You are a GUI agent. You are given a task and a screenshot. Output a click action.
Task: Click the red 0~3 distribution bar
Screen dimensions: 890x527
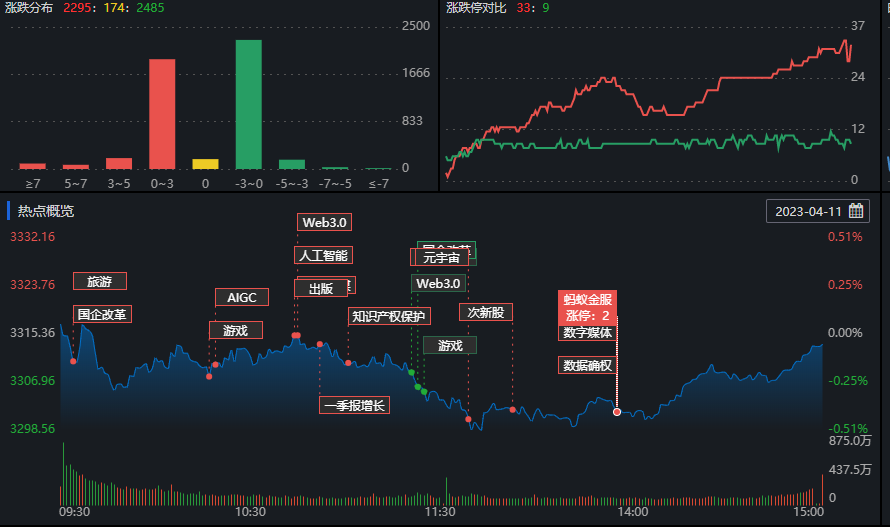click(x=162, y=114)
